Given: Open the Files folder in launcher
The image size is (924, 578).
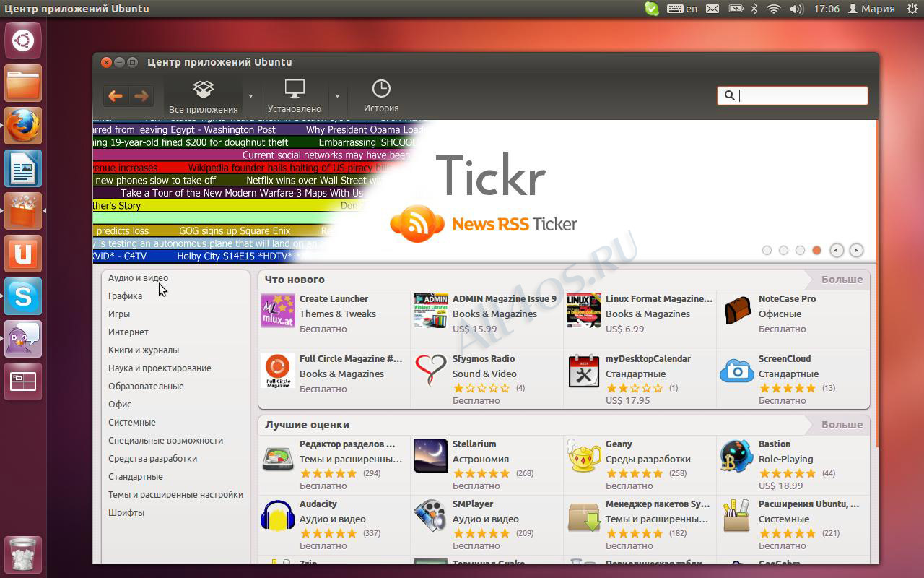Looking at the screenshot, I should (x=23, y=84).
